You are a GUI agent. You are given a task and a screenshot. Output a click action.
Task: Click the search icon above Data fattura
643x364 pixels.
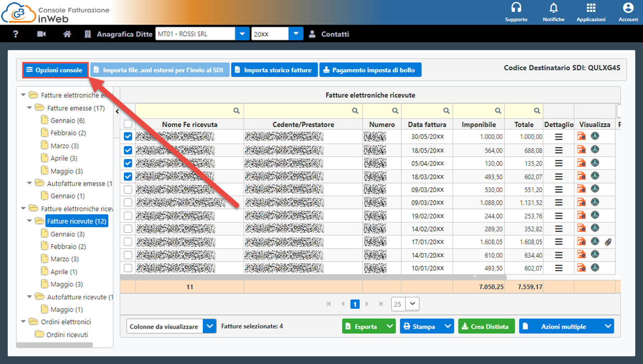coord(446,111)
